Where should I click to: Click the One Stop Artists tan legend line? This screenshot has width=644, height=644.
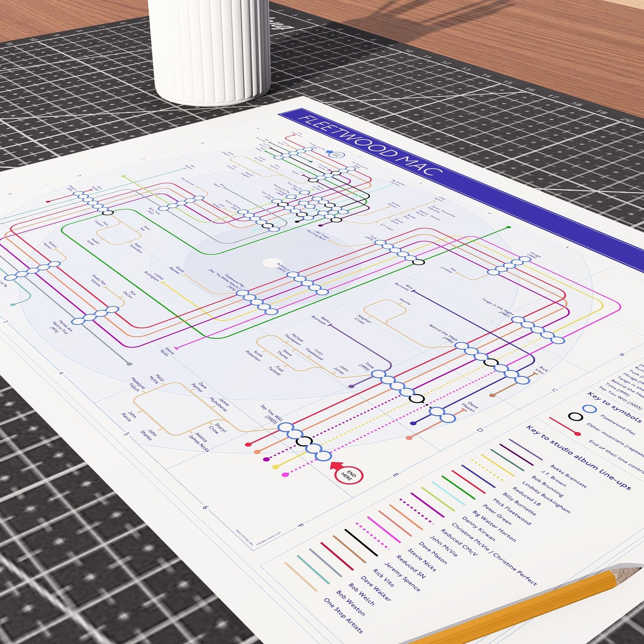tap(301, 577)
